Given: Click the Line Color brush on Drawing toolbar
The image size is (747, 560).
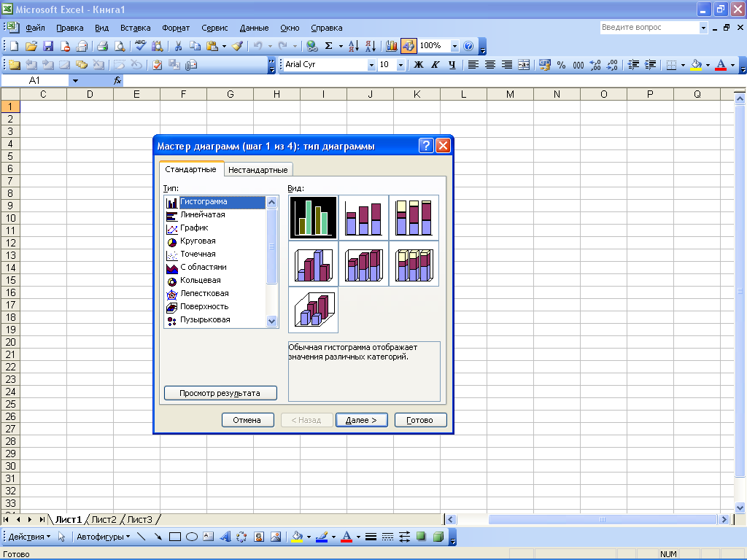Looking at the screenshot, I should point(322,537).
